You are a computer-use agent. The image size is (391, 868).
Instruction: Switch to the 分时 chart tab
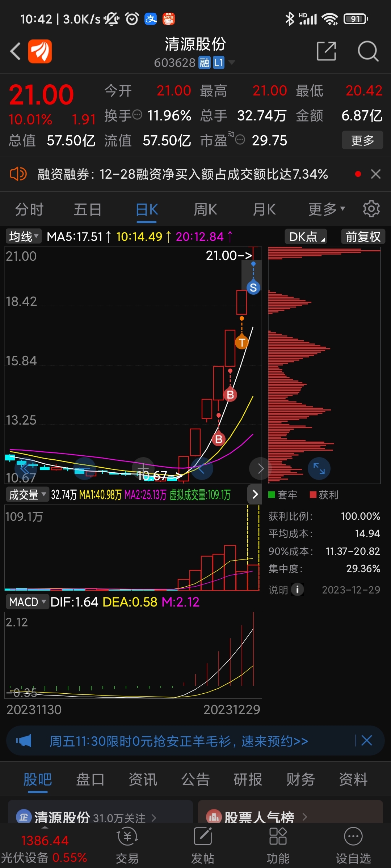29,209
